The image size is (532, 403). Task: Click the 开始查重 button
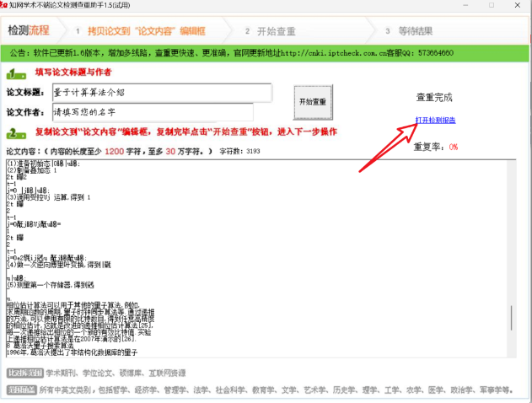(312, 102)
